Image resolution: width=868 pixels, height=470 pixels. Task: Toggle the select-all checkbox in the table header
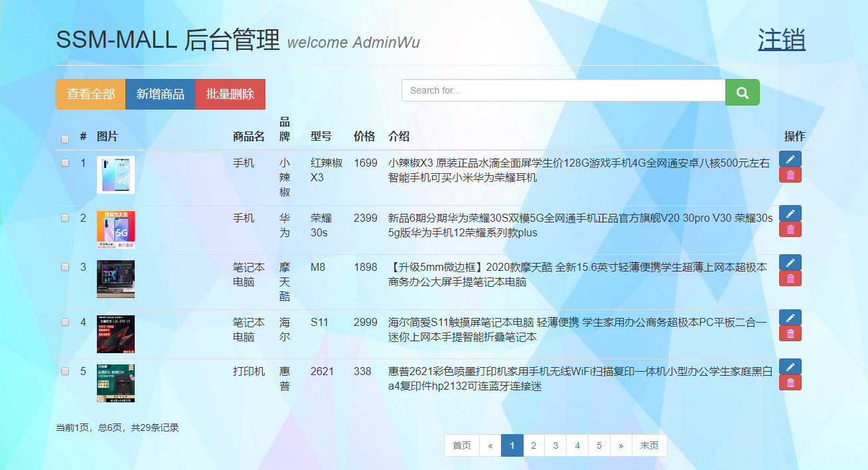pyautogui.click(x=64, y=139)
